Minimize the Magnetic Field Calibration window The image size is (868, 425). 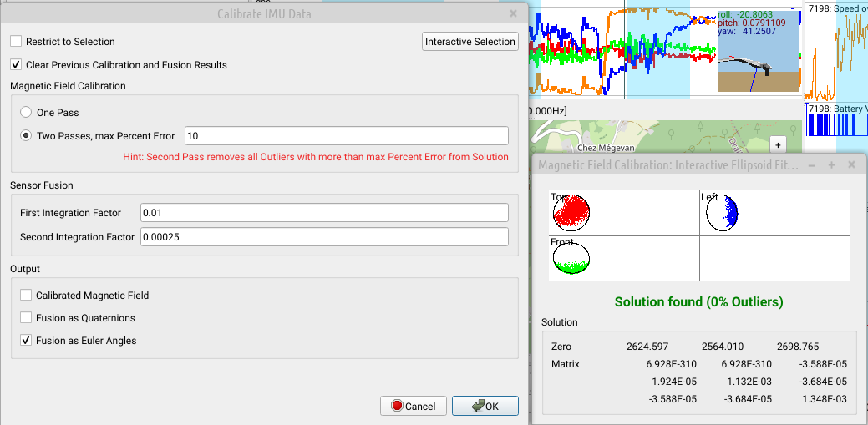tap(811, 165)
